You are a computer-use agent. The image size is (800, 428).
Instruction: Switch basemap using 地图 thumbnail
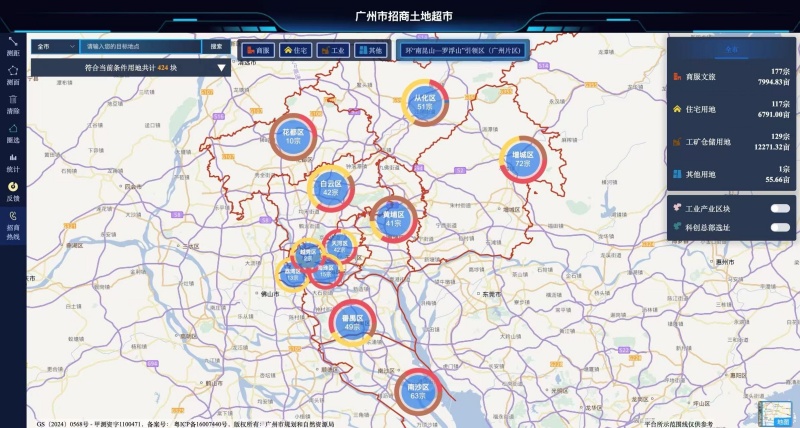(776, 415)
